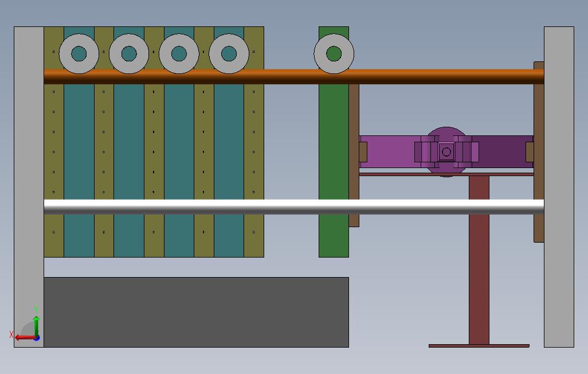
Task: Select gray side plate beside brown bracket
Action: tap(559, 186)
